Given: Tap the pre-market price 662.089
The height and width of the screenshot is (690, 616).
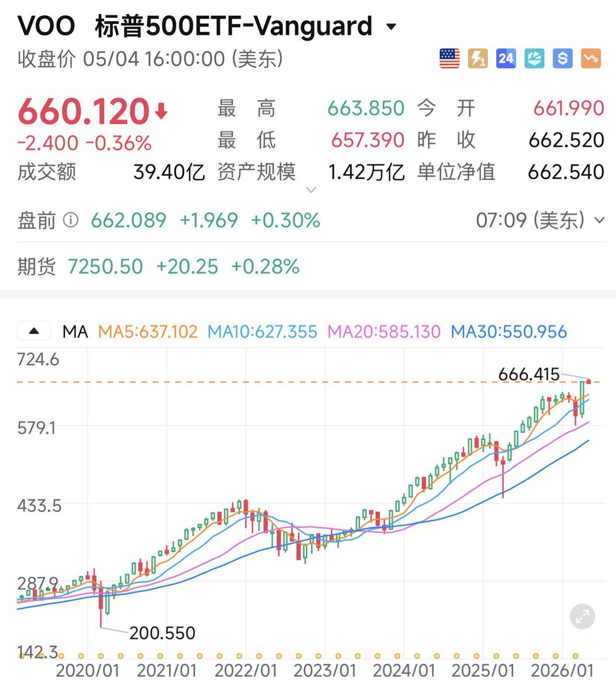Looking at the screenshot, I should pos(128,220).
